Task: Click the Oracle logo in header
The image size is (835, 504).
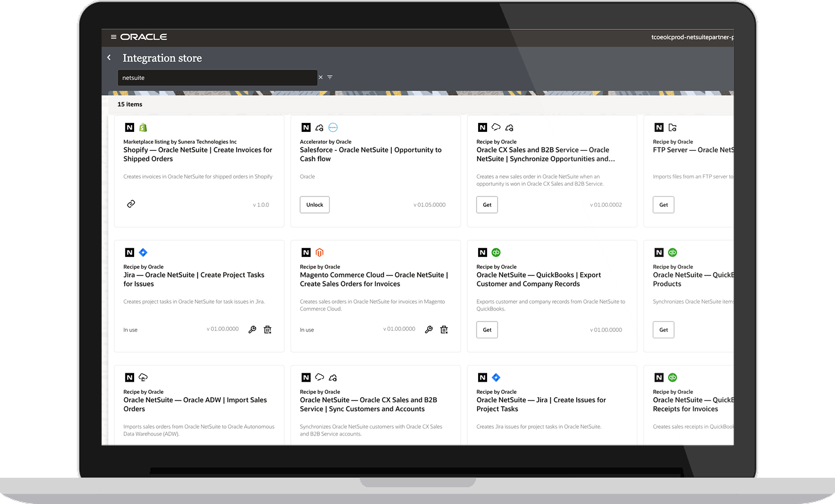Action: click(144, 37)
